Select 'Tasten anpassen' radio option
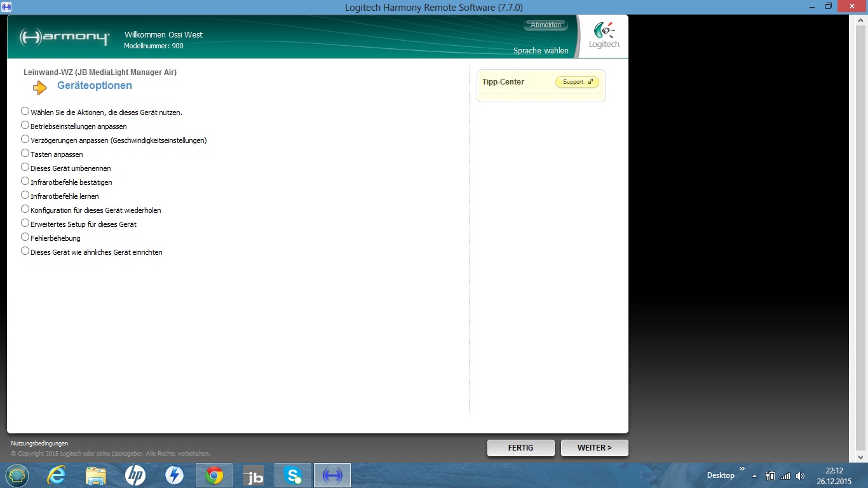 tap(25, 153)
